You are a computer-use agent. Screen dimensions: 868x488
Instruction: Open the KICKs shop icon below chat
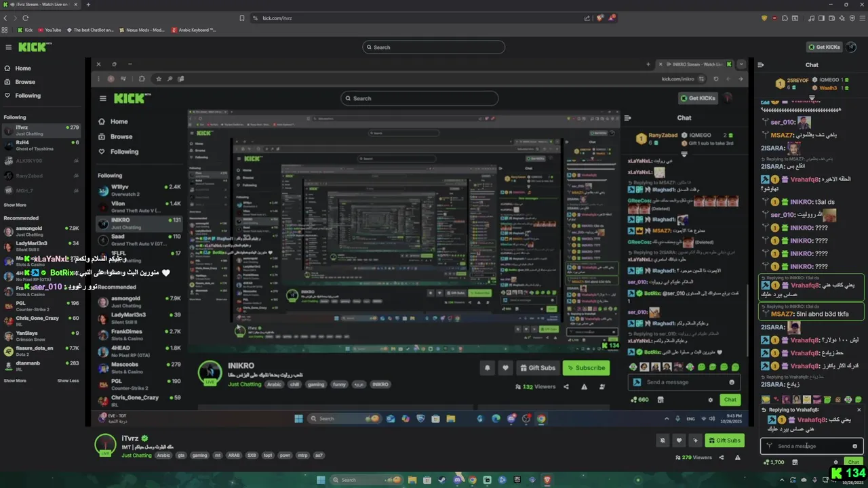tap(795, 462)
